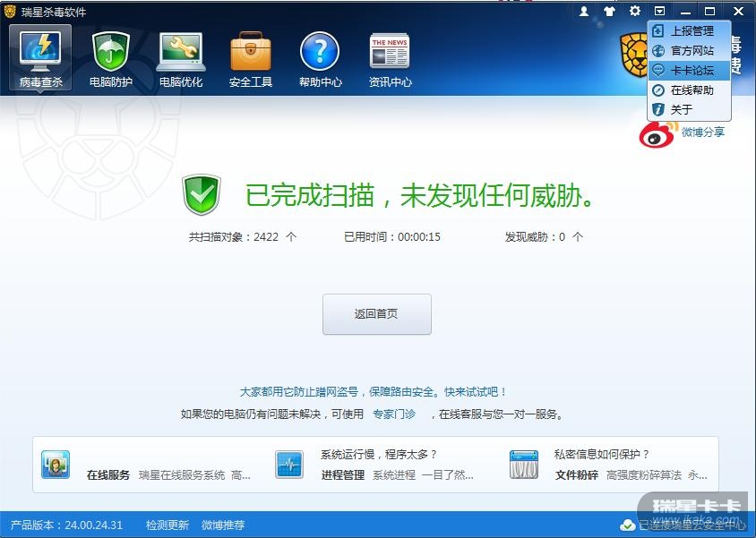Click the 微博分享 share link
Viewport: 756px width, 538px height.
pos(703,132)
